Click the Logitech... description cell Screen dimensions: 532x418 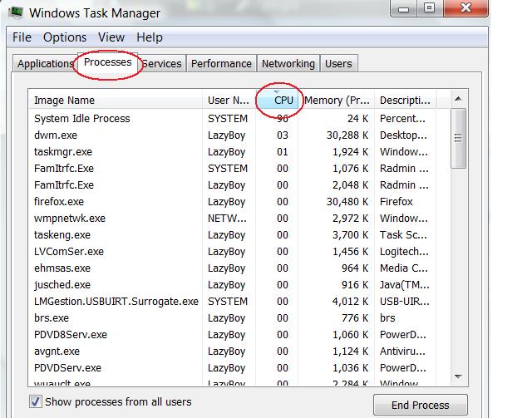[x=404, y=252]
